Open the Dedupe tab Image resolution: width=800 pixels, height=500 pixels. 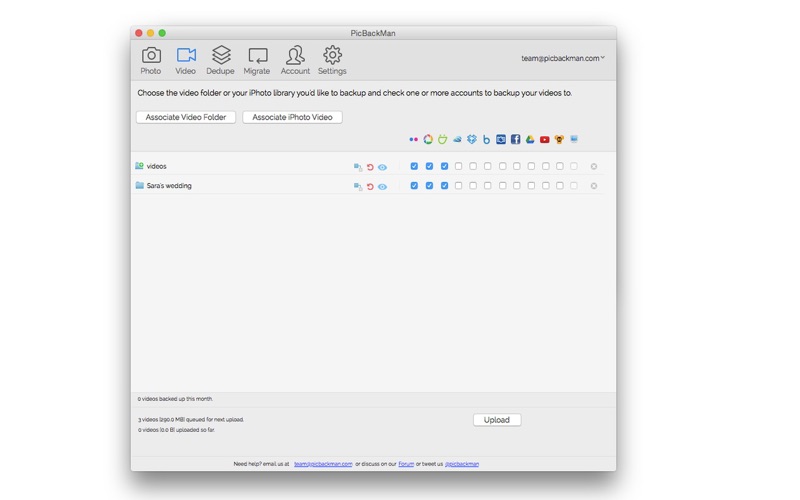220,60
